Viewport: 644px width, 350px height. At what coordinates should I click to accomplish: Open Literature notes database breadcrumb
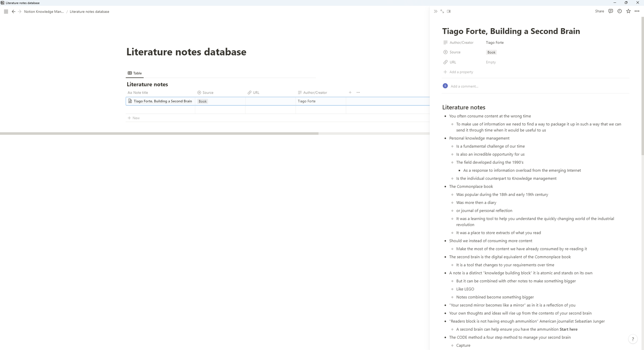click(89, 12)
